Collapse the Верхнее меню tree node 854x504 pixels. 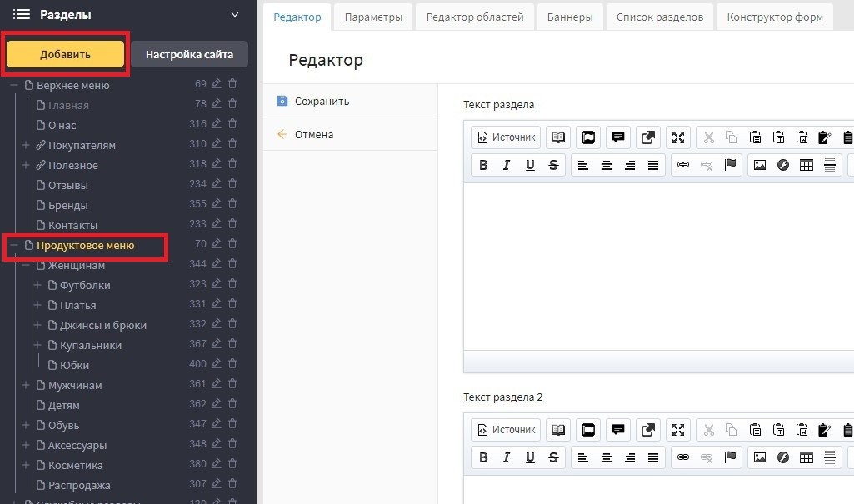pyautogui.click(x=14, y=85)
